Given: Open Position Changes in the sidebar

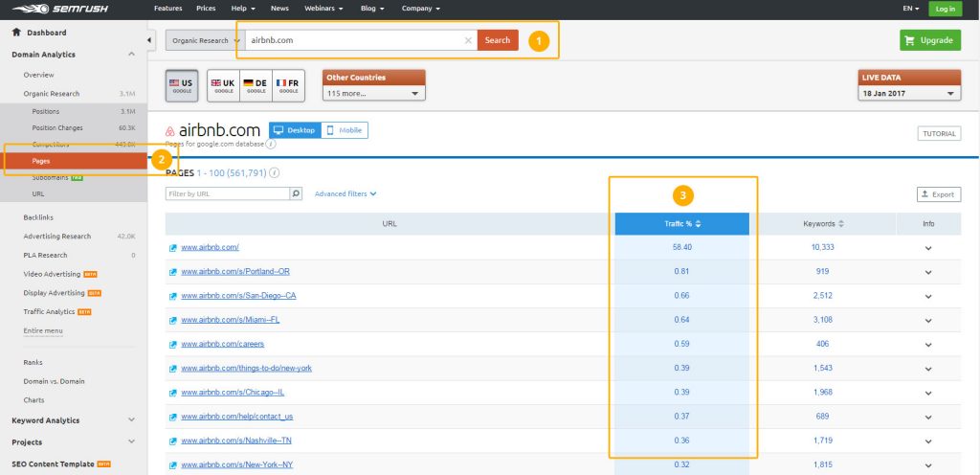Looking at the screenshot, I should pyautogui.click(x=57, y=127).
